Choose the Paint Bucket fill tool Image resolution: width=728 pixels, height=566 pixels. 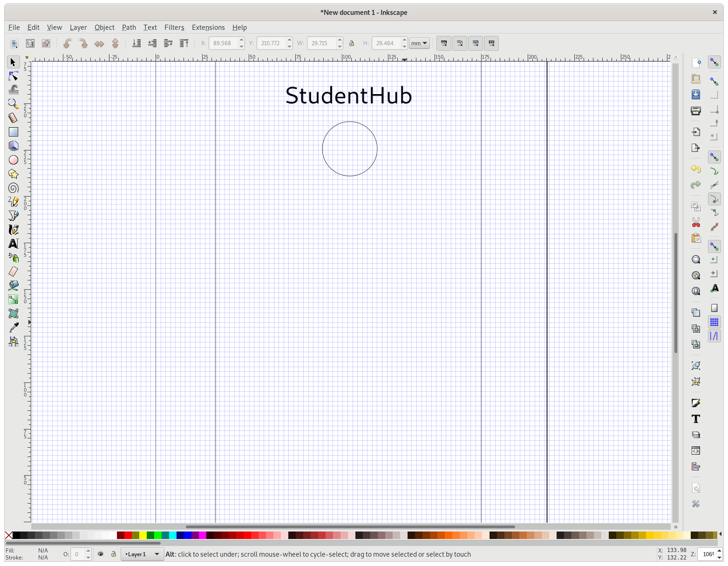coord(13,286)
